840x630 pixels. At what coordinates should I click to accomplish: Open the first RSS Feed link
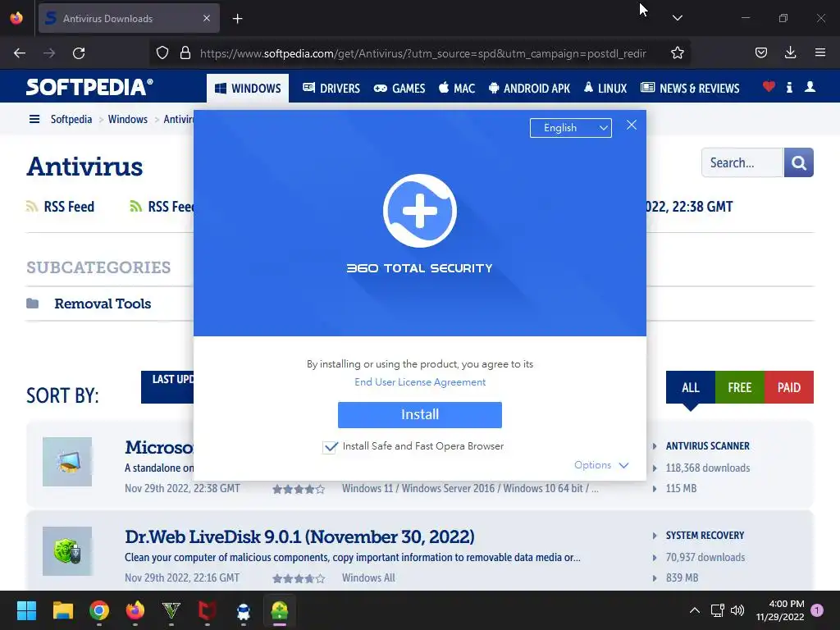(x=61, y=207)
